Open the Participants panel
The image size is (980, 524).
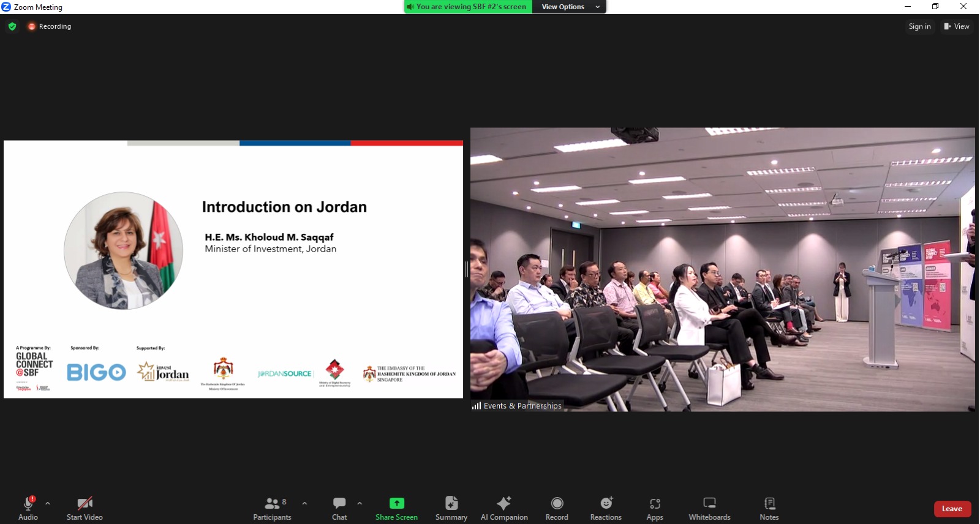click(x=272, y=508)
